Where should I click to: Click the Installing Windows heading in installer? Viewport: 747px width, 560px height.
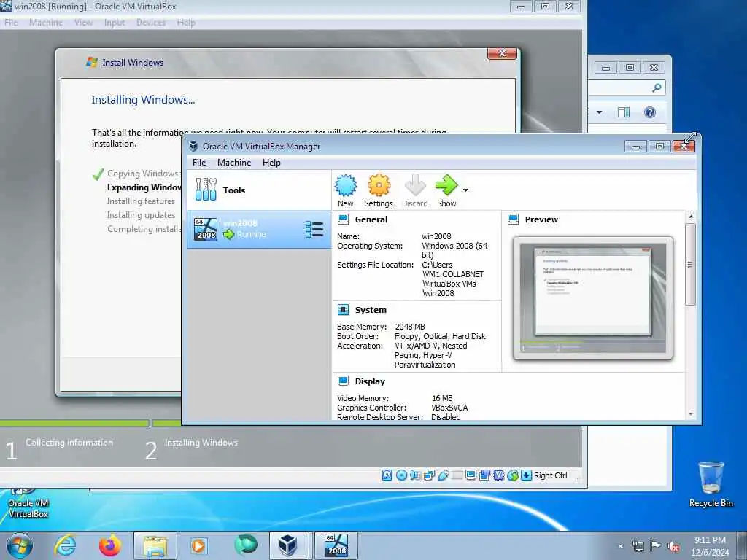tap(143, 99)
